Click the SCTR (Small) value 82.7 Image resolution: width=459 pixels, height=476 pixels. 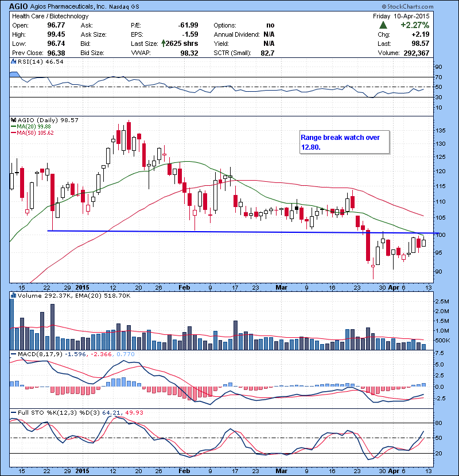tap(267, 53)
